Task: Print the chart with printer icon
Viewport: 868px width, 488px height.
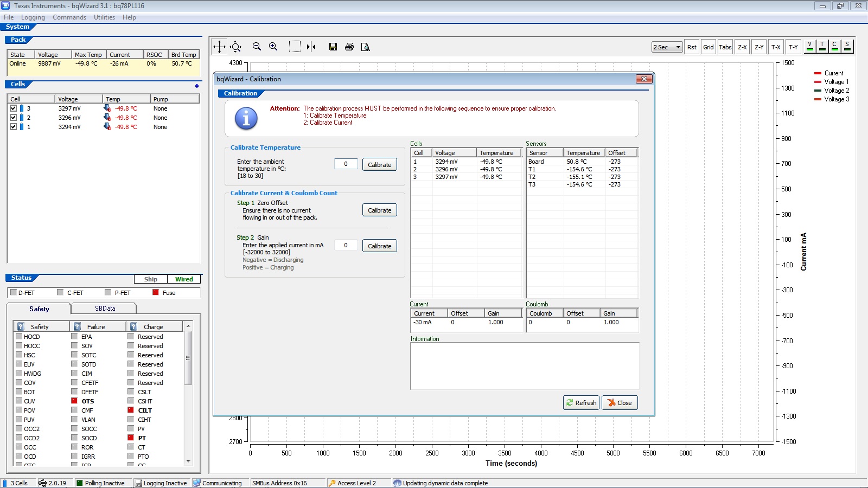Action: [349, 47]
